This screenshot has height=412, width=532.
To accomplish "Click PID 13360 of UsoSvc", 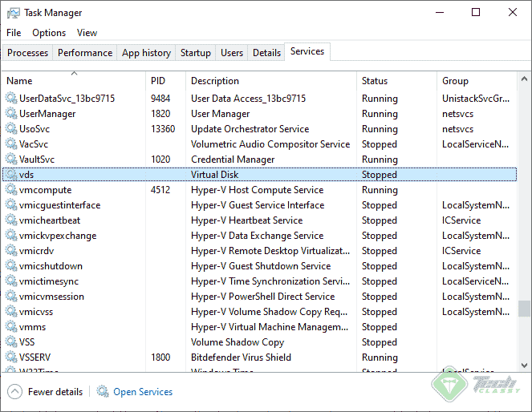I will 163,129.
